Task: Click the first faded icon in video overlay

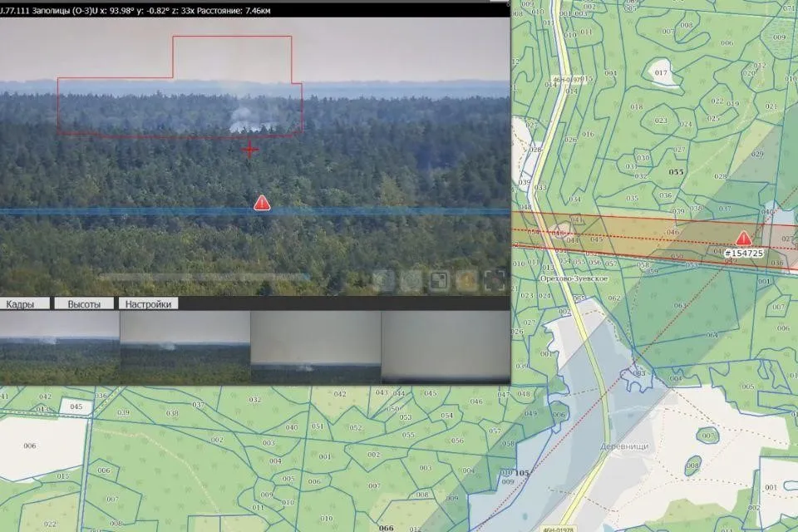Action: (x=383, y=281)
